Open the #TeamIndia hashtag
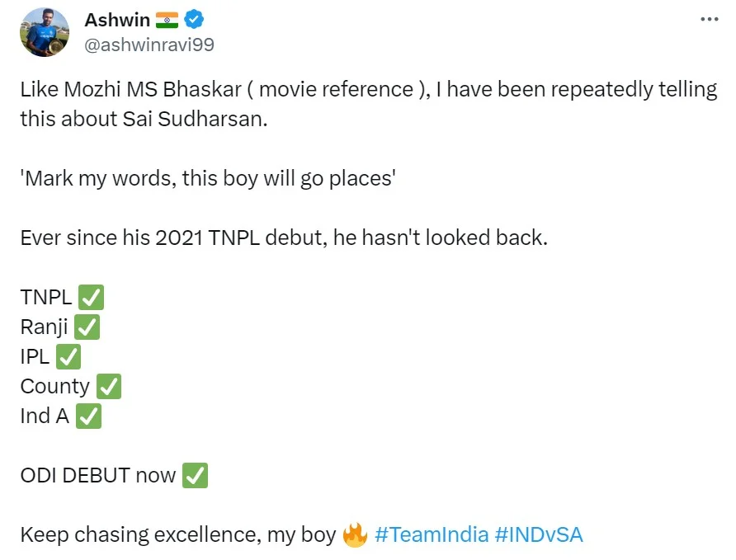Image resolution: width=736 pixels, height=560 pixels. [431, 534]
